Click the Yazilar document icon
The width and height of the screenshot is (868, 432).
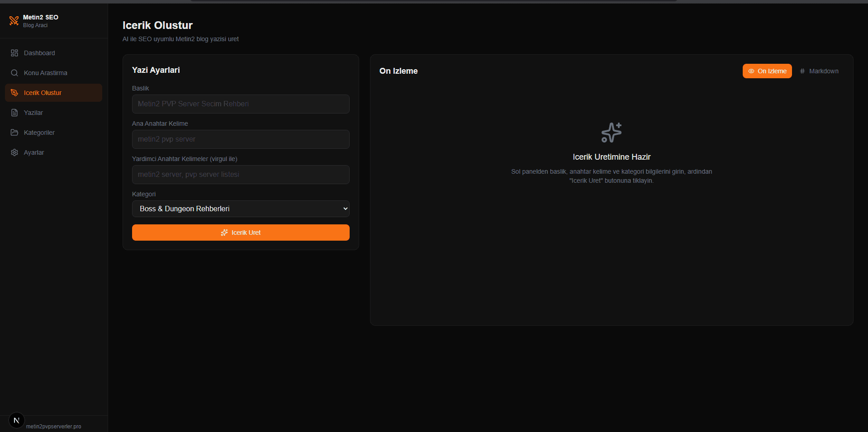pos(14,113)
